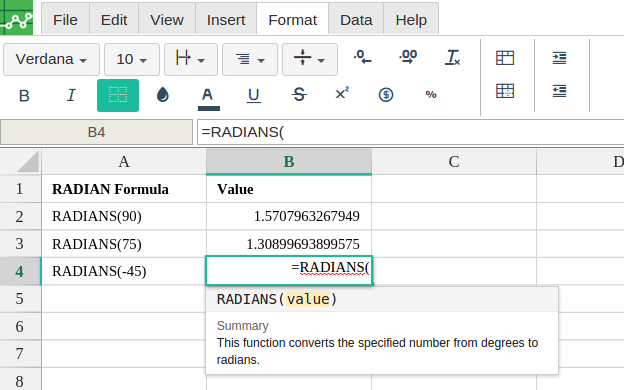This screenshot has height=390, width=624.
Task: Open the Verdana font dropdown
Action: [51, 60]
